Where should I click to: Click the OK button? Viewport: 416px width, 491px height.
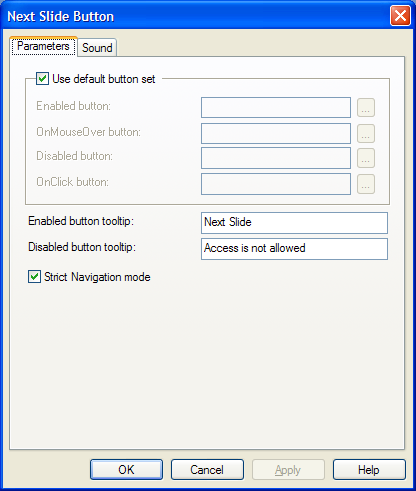pyautogui.click(x=126, y=470)
